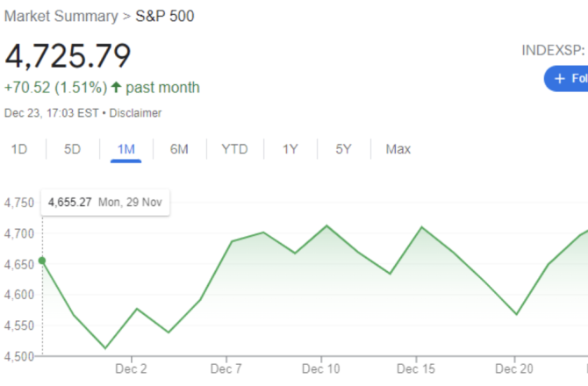Image resolution: width=588 pixels, height=386 pixels.
Task: Switch to the 1Y chart view
Action: click(290, 149)
